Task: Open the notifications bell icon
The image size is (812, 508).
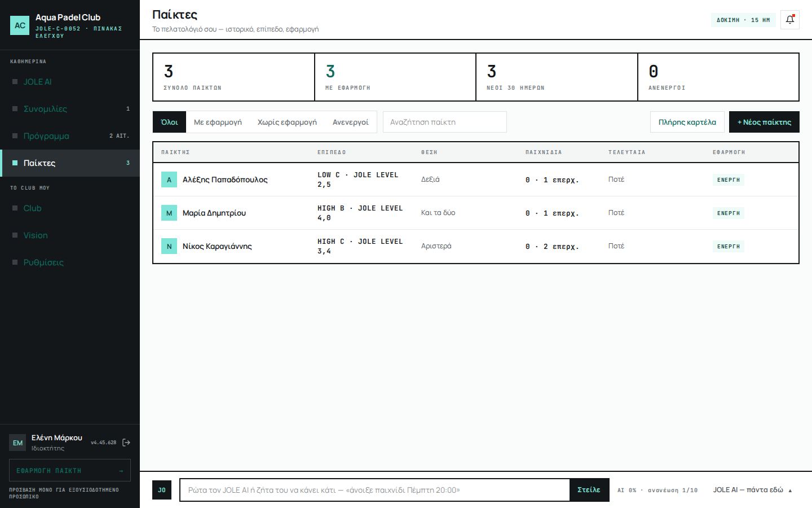Action: [x=790, y=20]
